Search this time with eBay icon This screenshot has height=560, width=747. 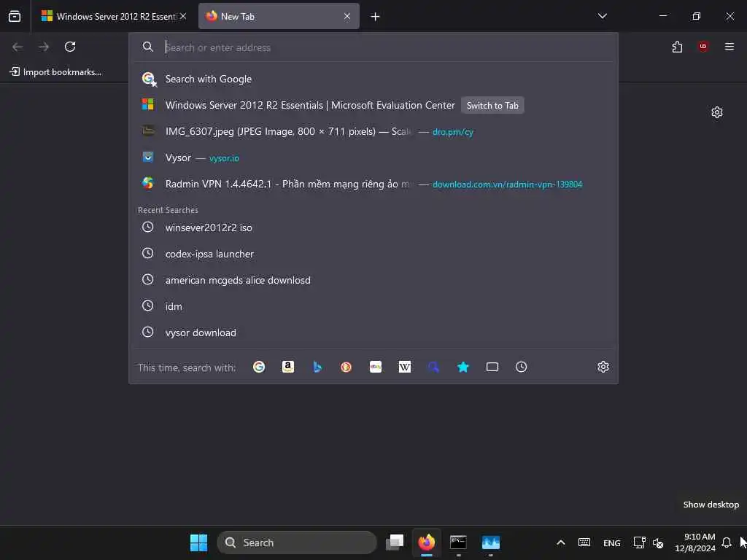coord(376,367)
